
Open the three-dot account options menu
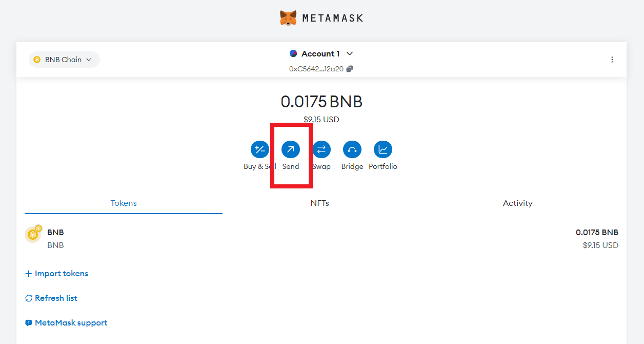click(612, 60)
